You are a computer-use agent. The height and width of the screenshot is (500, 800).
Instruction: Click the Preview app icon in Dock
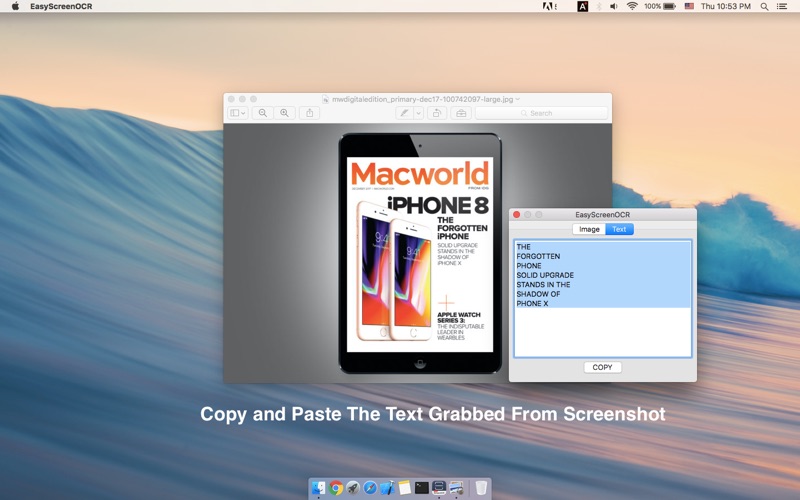[x=456, y=488]
